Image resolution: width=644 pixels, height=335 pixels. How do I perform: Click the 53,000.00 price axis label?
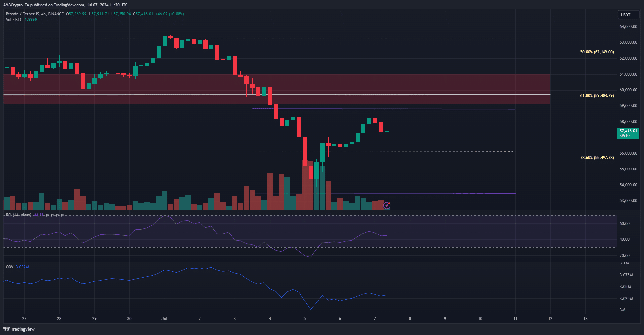628,201
